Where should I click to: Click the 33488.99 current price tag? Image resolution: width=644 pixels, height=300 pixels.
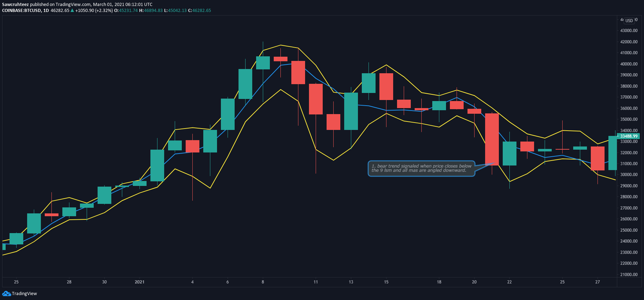point(629,136)
